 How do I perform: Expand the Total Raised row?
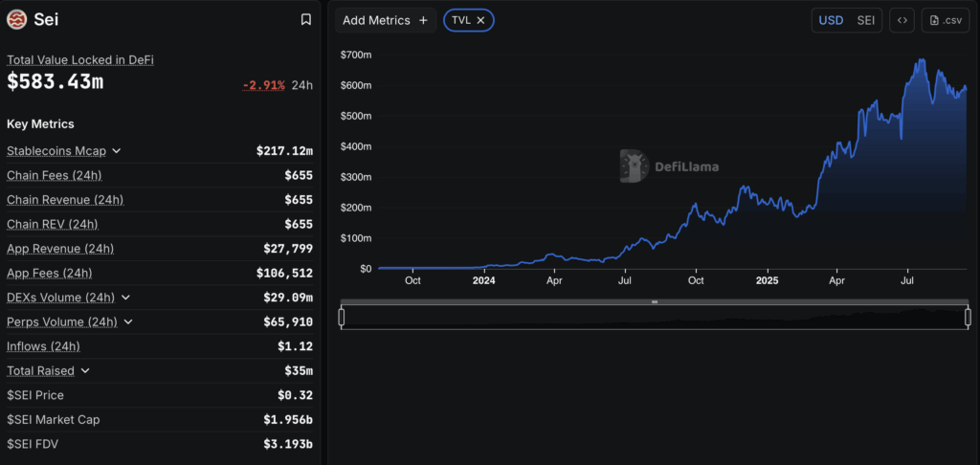click(x=85, y=370)
